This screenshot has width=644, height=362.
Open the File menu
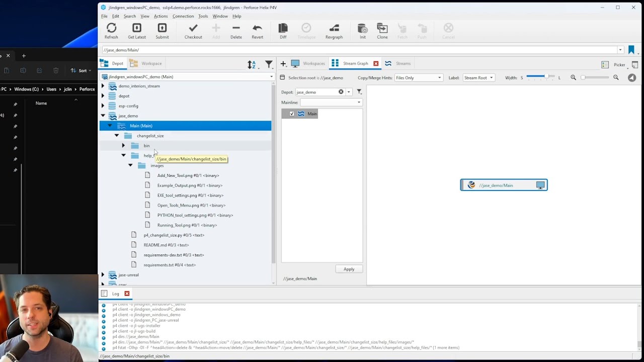104,16
